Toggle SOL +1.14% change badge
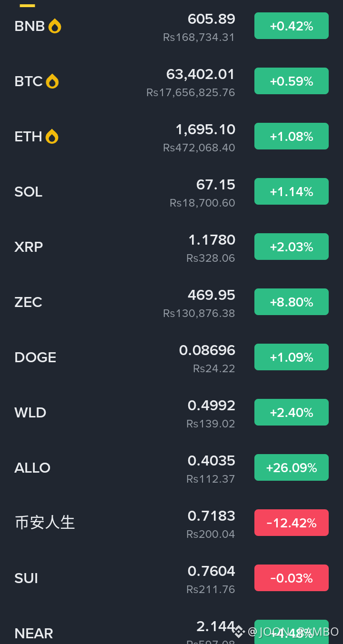343x644 pixels. (292, 191)
